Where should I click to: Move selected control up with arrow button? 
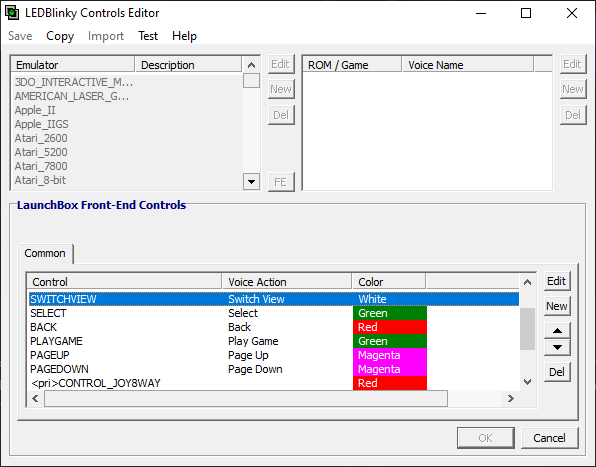click(x=557, y=331)
